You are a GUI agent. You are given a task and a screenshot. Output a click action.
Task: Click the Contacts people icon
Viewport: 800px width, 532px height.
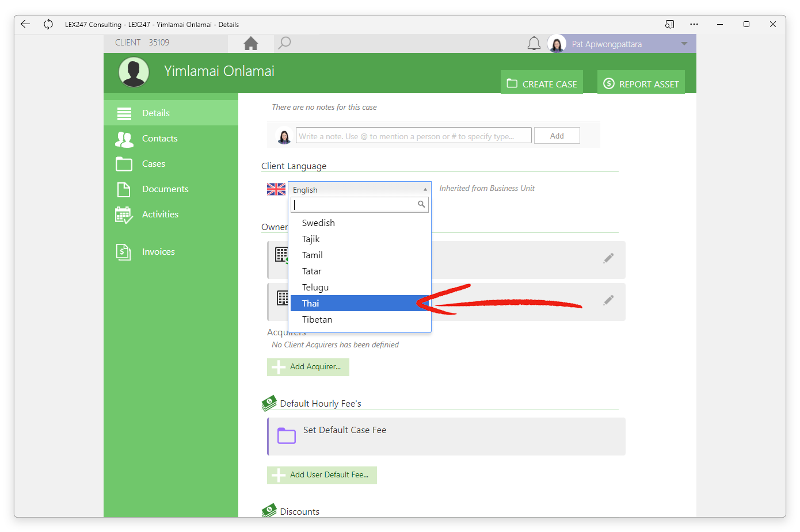124,139
